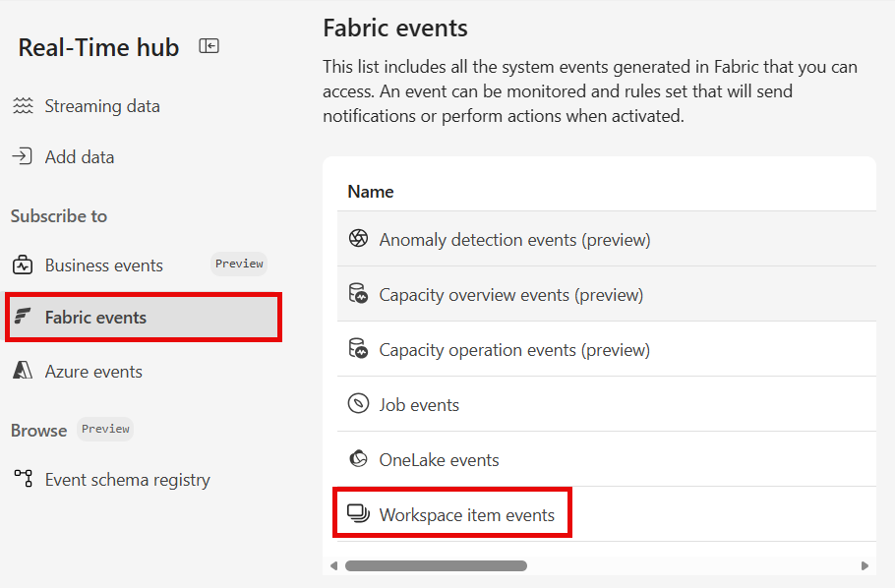Select the Fabric events lightning icon
This screenshot has height=588, width=895.
[22, 316]
